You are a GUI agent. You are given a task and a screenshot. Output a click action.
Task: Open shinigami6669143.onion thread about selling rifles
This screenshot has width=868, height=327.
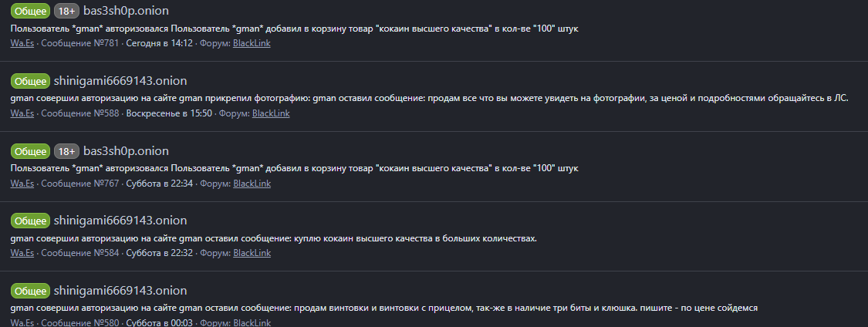tap(120, 291)
